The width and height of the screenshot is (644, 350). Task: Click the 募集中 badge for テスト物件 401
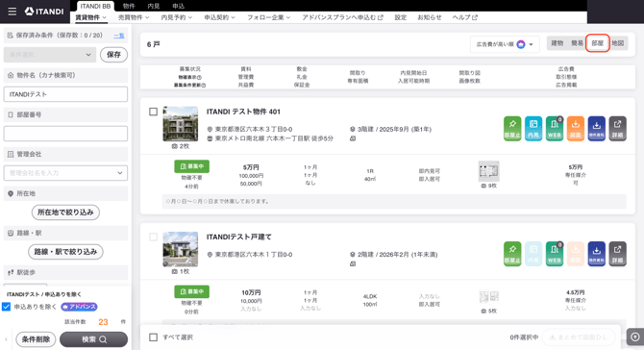(x=192, y=166)
